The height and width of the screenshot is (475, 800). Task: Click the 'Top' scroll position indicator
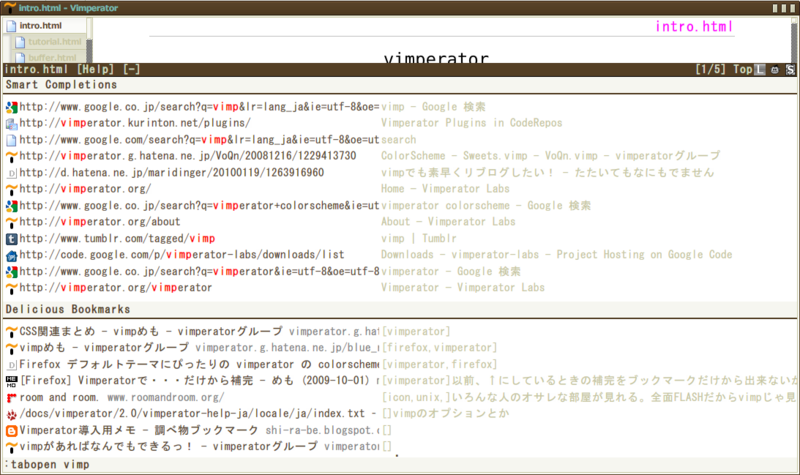tap(742, 69)
